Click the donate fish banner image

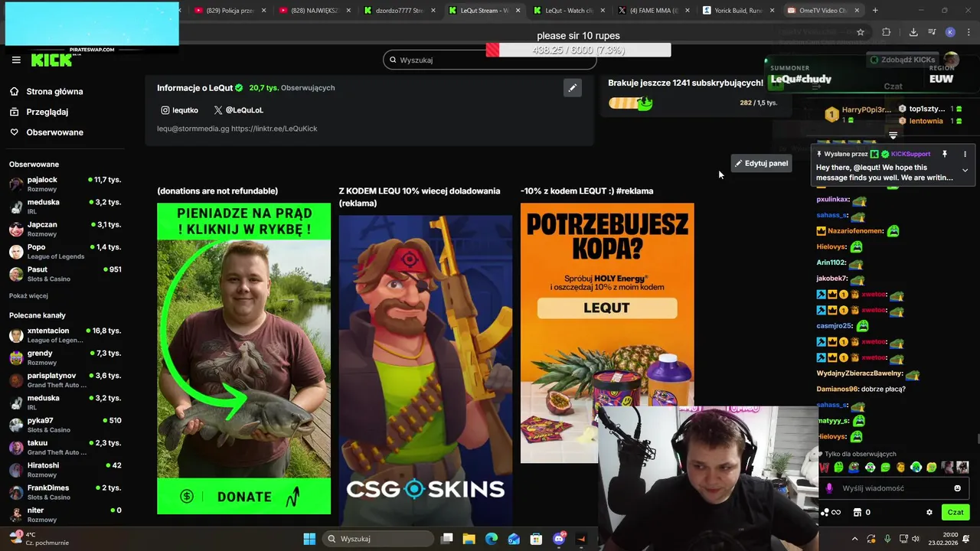[243, 358]
